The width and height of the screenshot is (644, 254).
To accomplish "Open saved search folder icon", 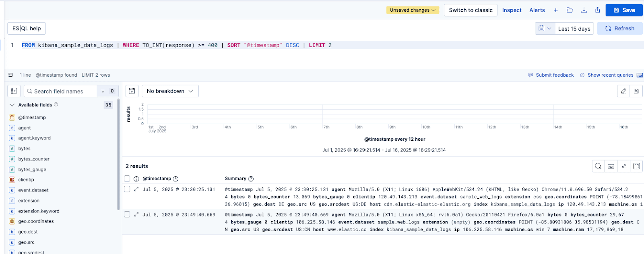I will 570,10.
